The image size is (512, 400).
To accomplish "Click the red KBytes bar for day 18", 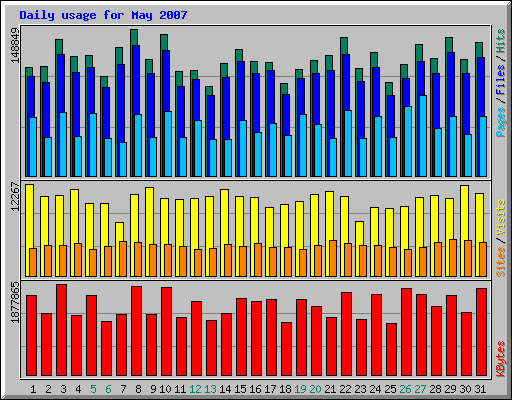I will coord(287,349).
